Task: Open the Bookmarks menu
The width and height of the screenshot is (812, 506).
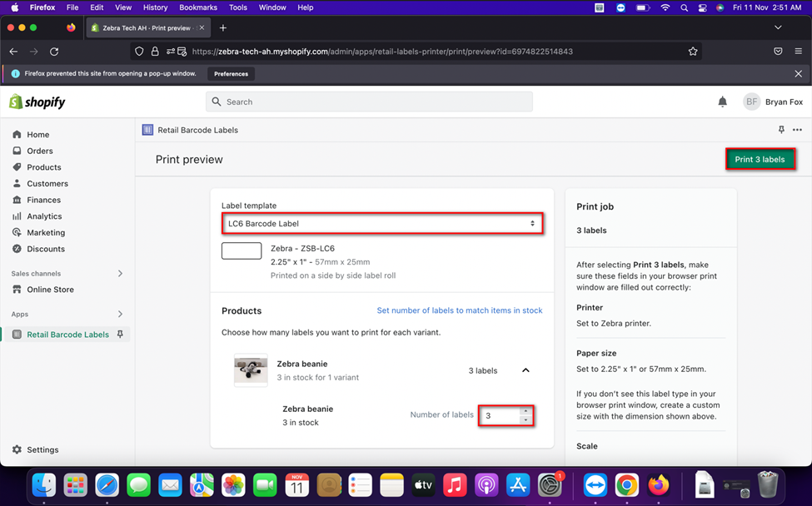Action: (x=198, y=7)
